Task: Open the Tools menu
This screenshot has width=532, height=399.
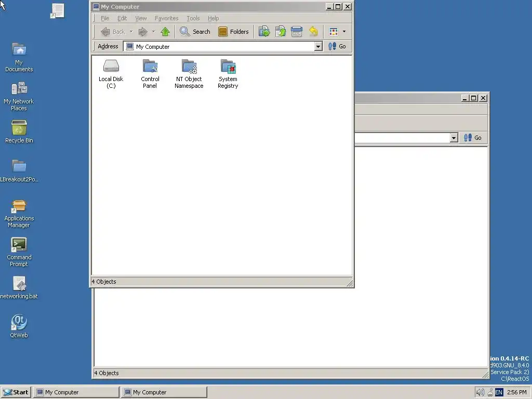Action: click(x=193, y=18)
